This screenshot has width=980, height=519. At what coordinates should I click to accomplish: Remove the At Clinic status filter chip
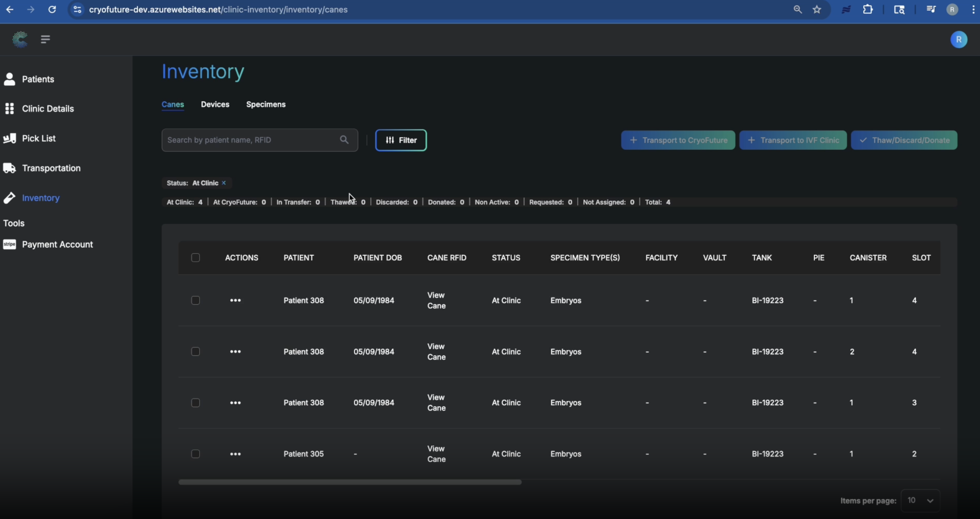pos(224,183)
